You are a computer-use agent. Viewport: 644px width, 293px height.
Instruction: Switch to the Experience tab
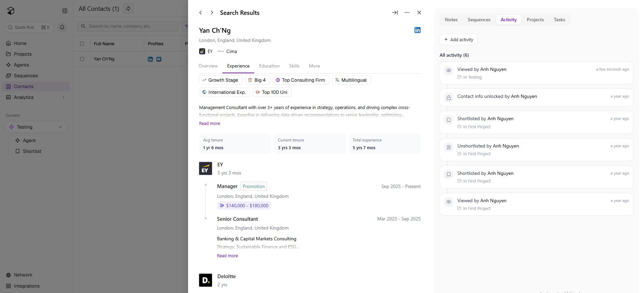[x=238, y=66]
